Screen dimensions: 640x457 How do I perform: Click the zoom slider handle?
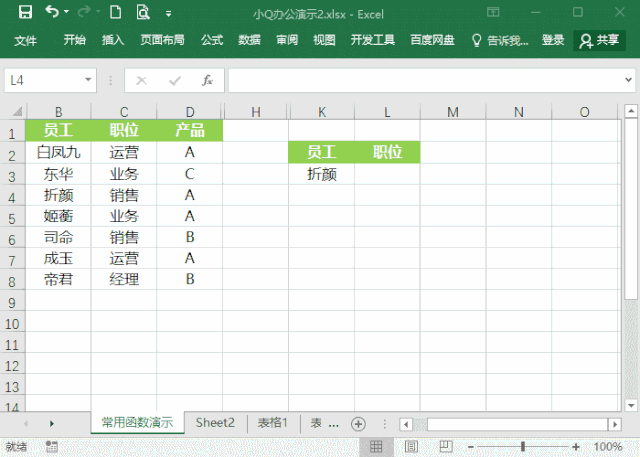click(523, 446)
